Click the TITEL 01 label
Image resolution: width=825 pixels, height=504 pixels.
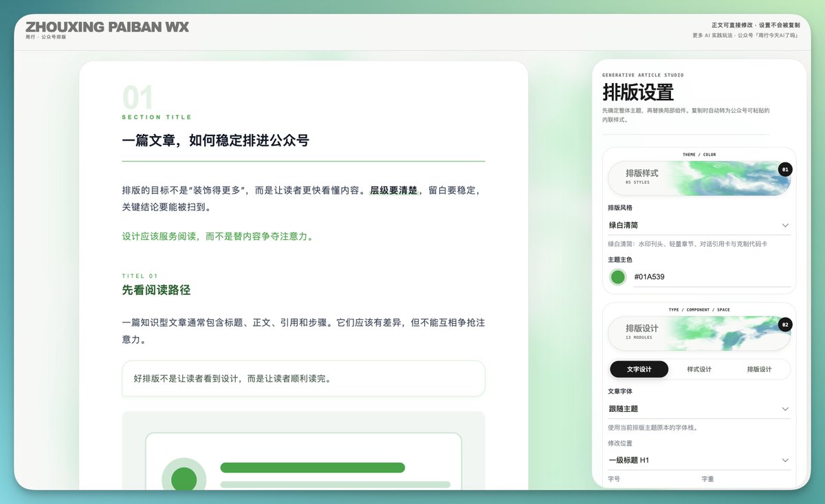point(140,276)
